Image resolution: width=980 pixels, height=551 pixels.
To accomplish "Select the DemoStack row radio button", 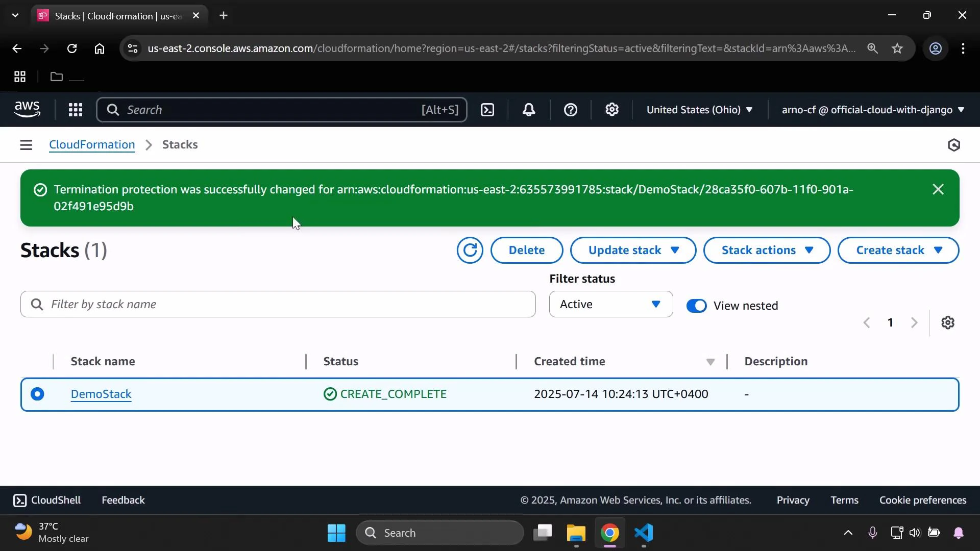I will coord(38,394).
